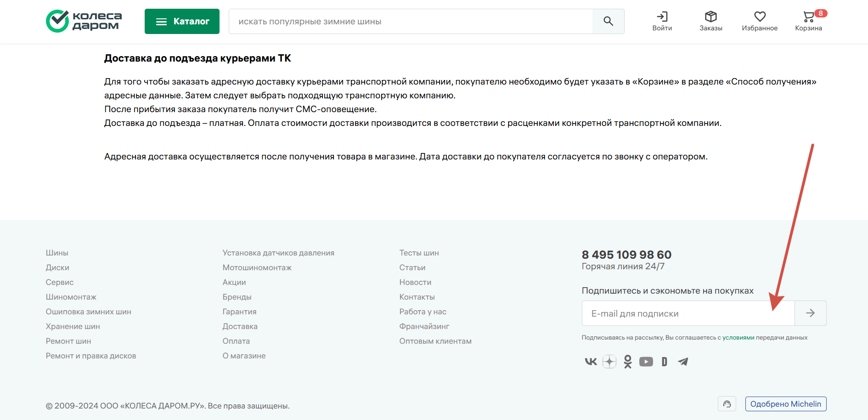Open the Сервис footer link

click(x=60, y=282)
